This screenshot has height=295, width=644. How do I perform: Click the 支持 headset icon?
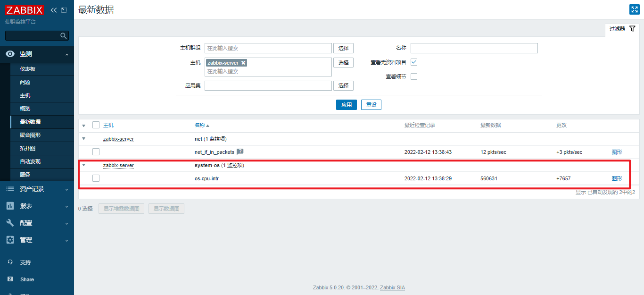[10, 262]
